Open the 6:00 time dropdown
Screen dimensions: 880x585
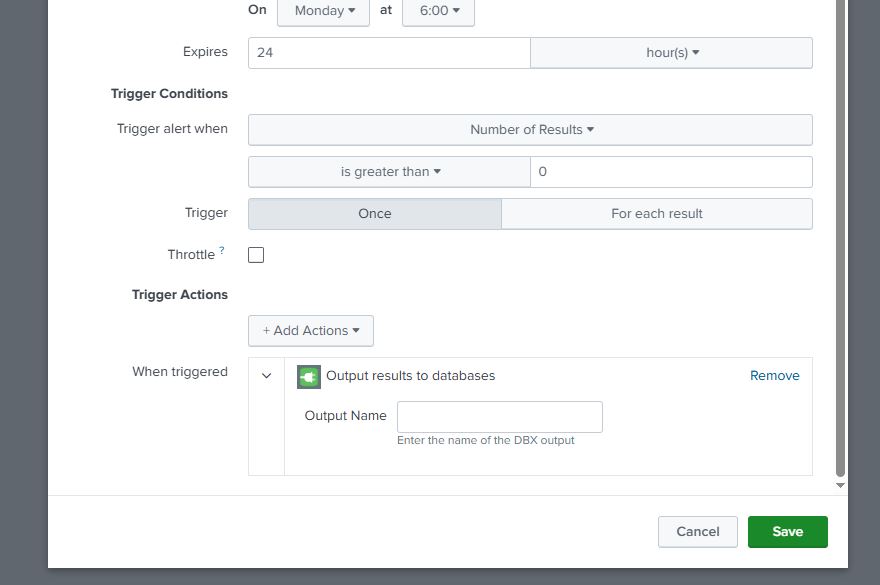[x=437, y=10]
